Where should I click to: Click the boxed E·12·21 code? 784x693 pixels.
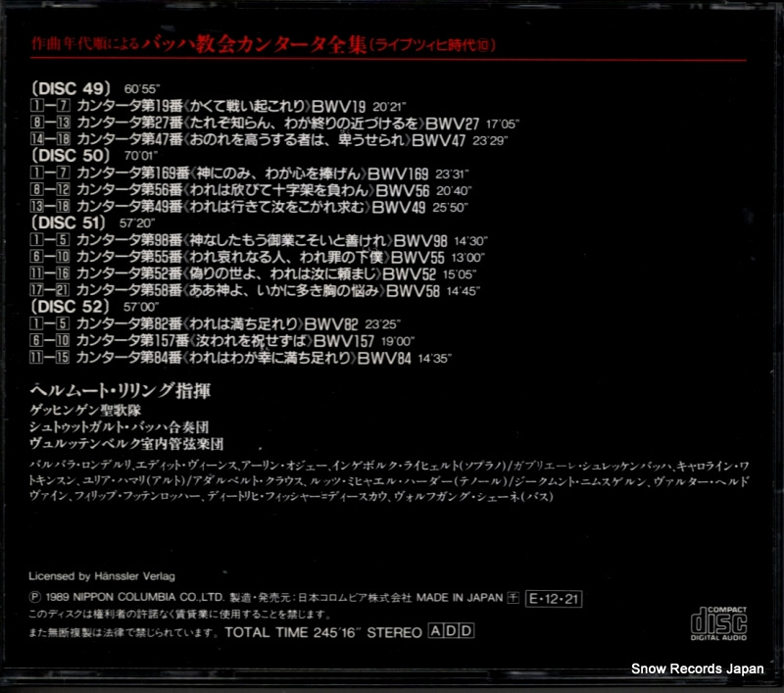554,599
